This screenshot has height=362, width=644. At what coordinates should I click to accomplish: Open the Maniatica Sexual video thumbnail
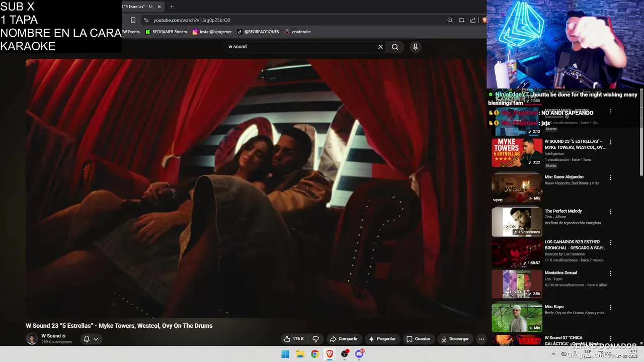click(517, 284)
